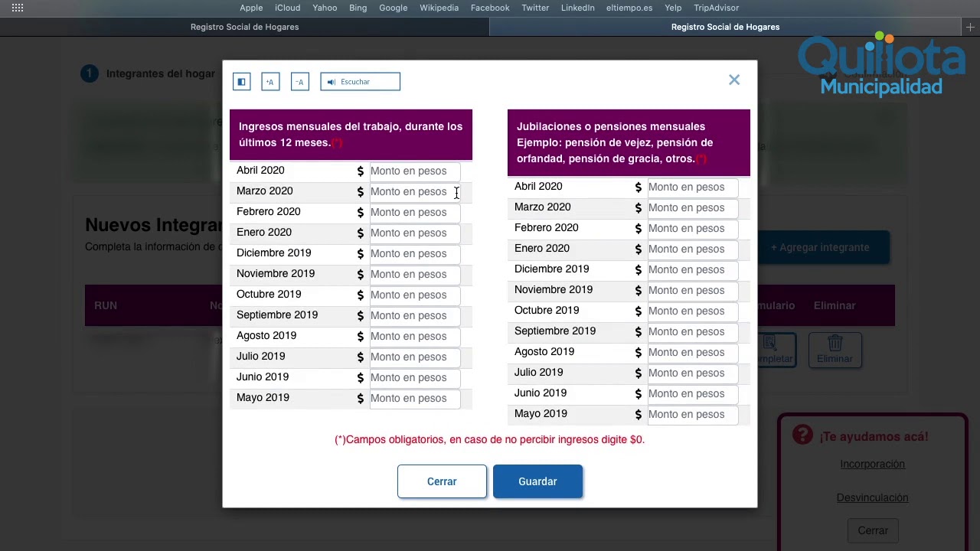Click Septiembre 2019 work income field
Screen dimensions: 980x551
(x=414, y=315)
